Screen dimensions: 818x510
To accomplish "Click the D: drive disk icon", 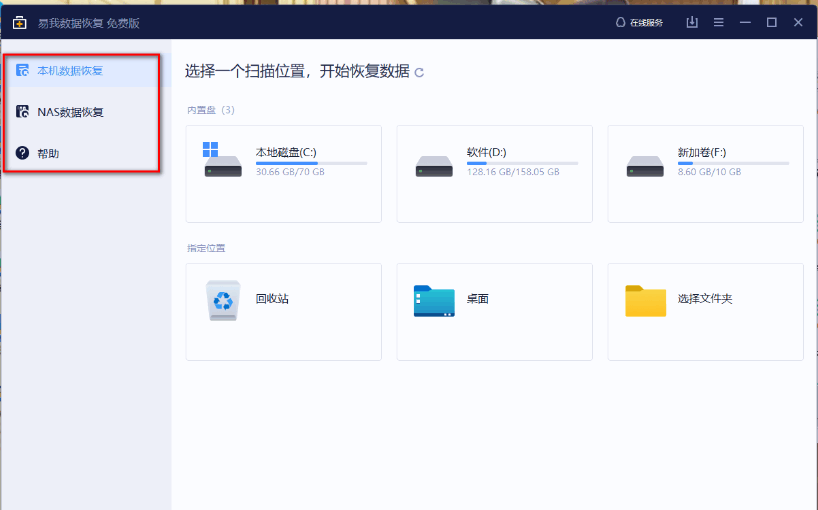I will click(x=434, y=166).
